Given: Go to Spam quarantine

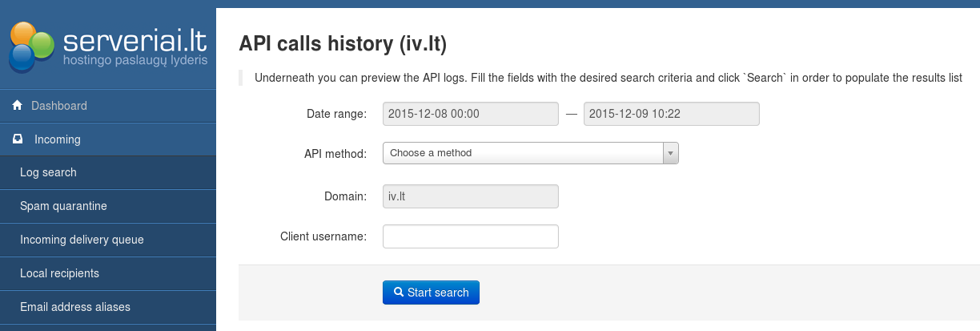Looking at the screenshot, I should click(x=63, y=206).
